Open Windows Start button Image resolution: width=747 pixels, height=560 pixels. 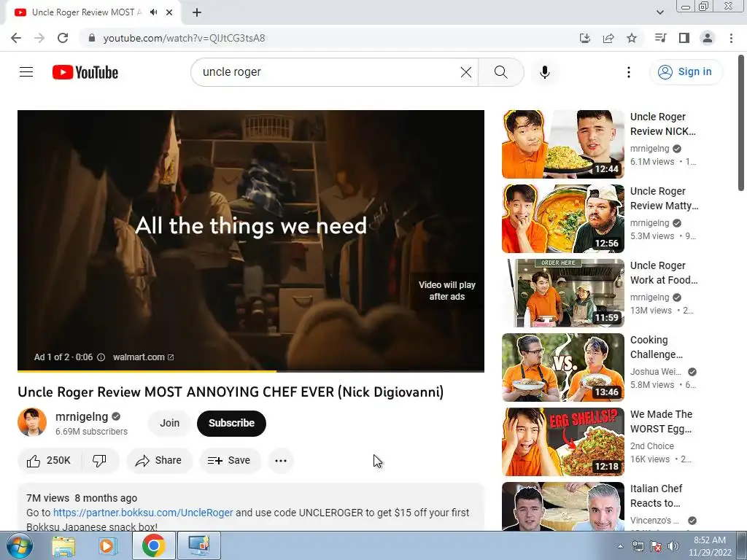tap(20, 545)
